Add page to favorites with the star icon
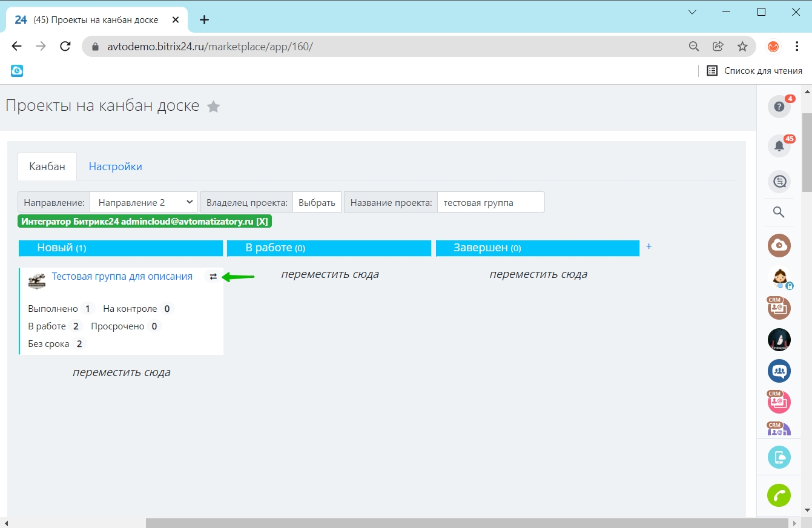The image size is (812, 528). point(213,107)
